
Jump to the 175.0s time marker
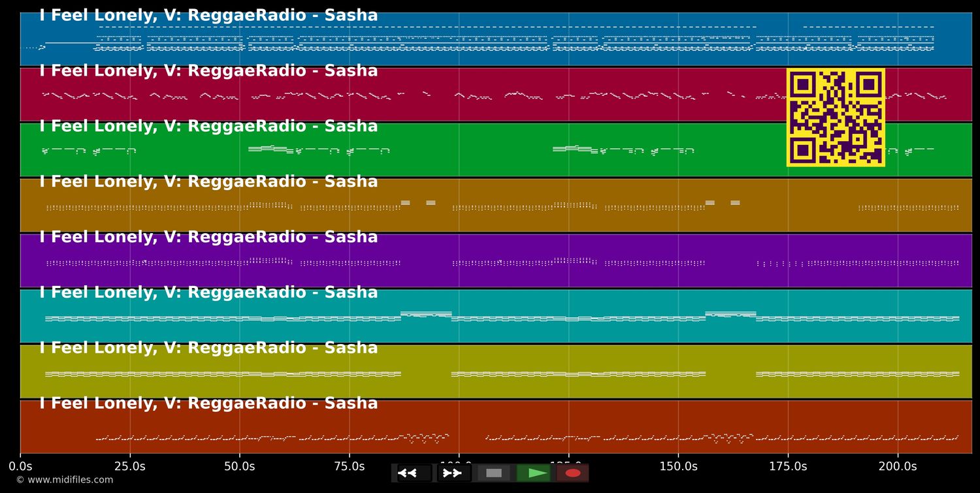tap(788, 466)
